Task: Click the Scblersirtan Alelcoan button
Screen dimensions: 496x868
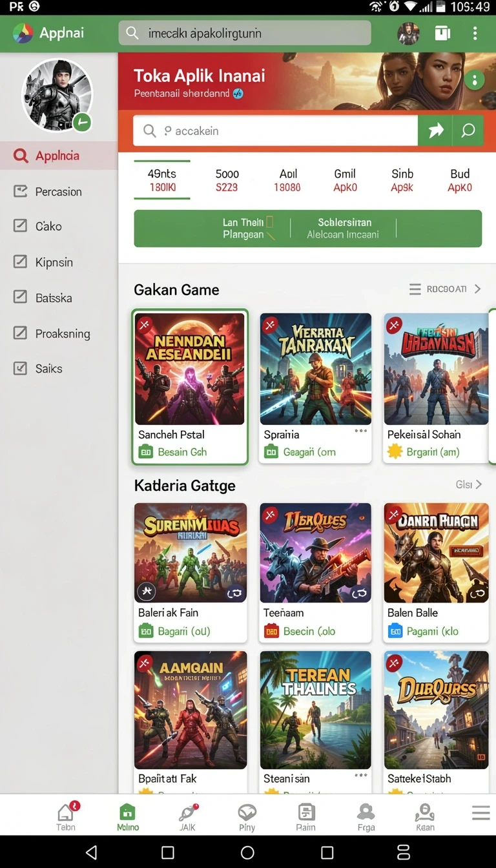Action: 343,228
